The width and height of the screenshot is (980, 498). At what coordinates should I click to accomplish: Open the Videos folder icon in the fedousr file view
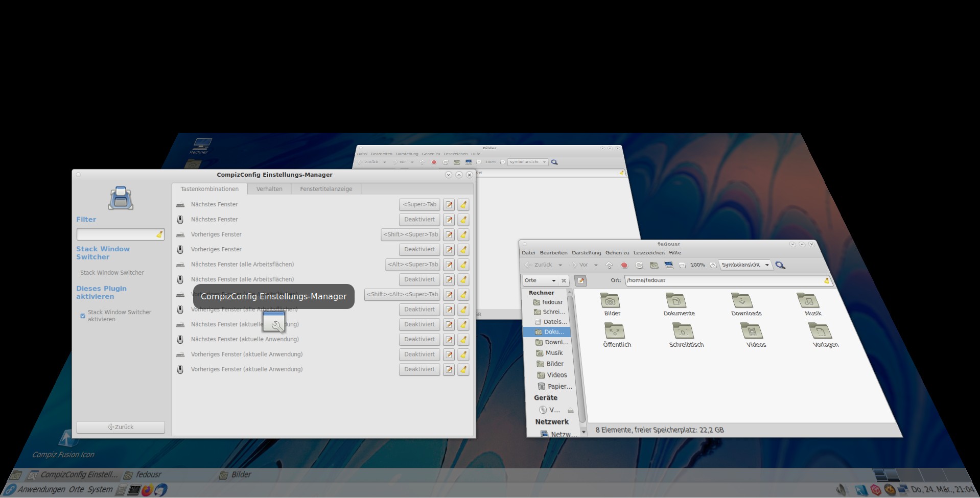click(x=752, y=331)
